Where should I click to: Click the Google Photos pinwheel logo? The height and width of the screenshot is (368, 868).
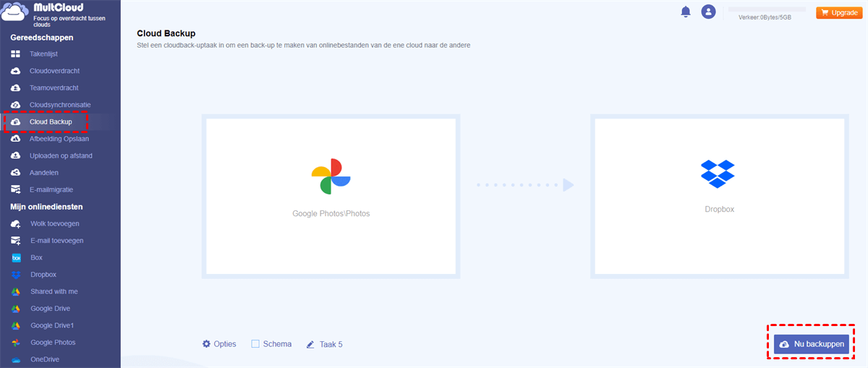[331, 176]
